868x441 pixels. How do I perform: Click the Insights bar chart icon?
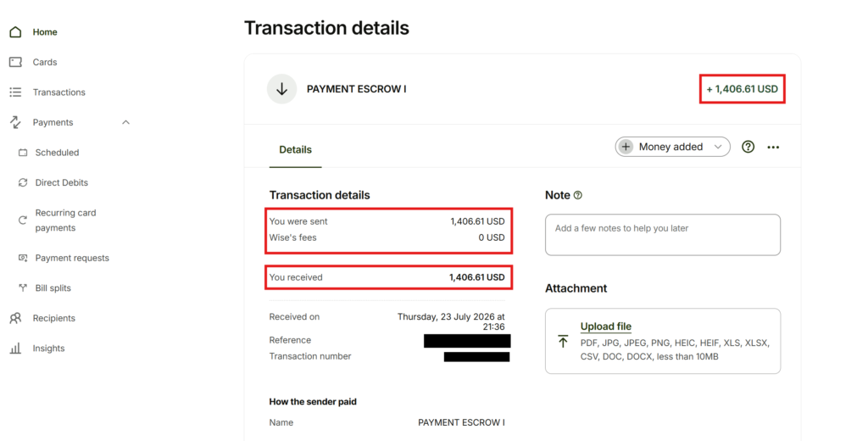tap(15, 348)
